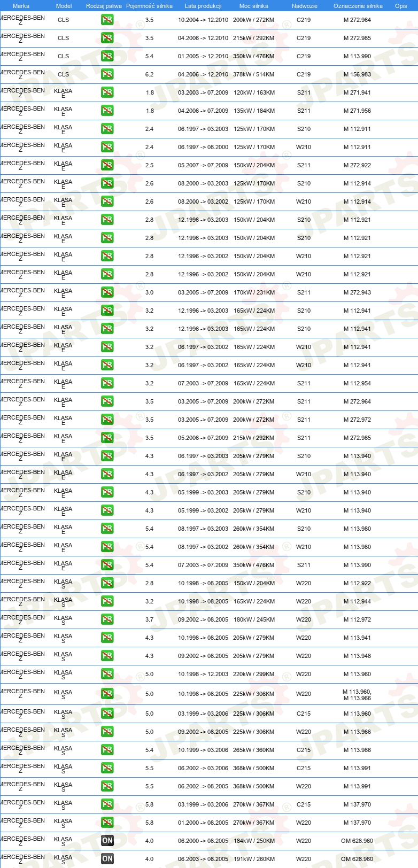Select cell 'M 113.960, M 113.966'
Screen dimensions: 418x868
[357, 695]
